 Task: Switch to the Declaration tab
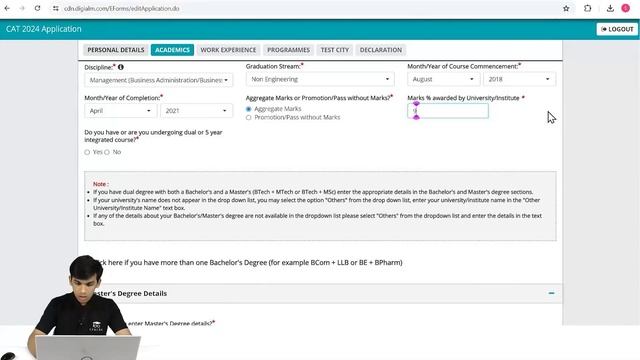tap(380, 50)
